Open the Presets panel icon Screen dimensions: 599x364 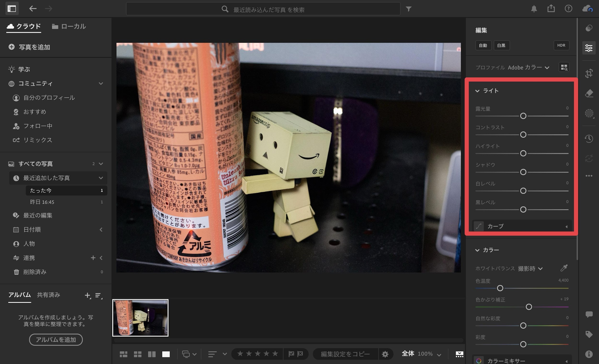589,28
